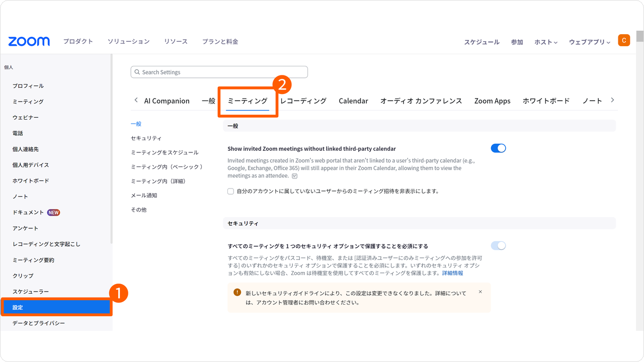Open the ソリューション menu
Image resolution: width=644 pixels, height=362 pixels.
[x=128, y=42]
